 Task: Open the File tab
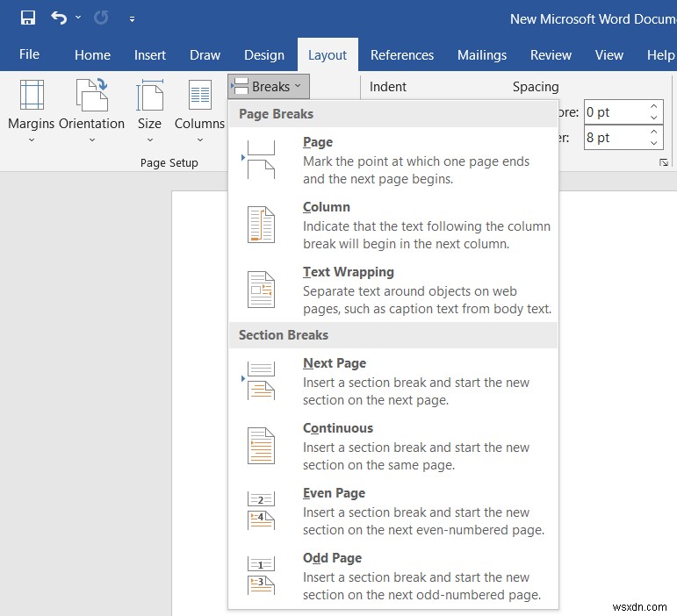[29, 54]
